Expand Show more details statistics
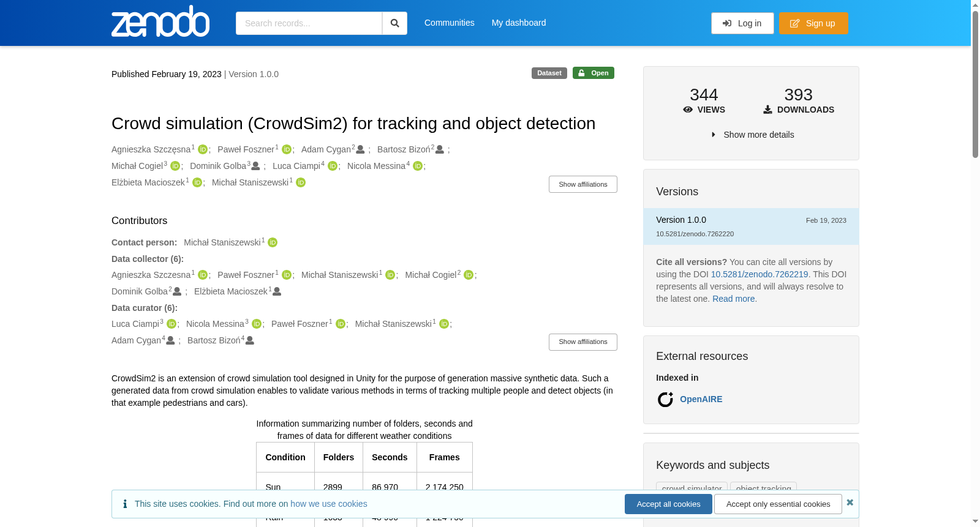The image size is (980, 527). [x=752, y=135]
